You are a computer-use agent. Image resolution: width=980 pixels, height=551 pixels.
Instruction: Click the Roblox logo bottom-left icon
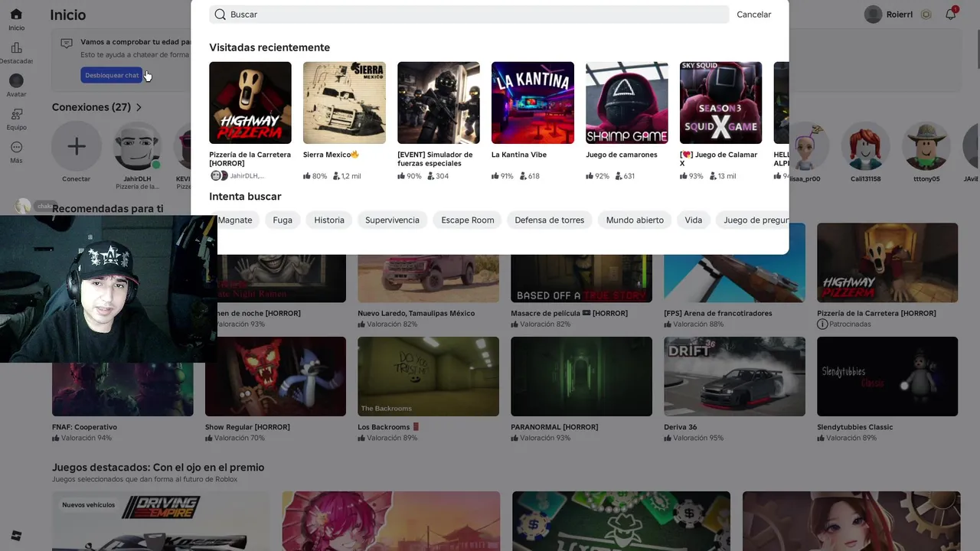tap(16, 536)
